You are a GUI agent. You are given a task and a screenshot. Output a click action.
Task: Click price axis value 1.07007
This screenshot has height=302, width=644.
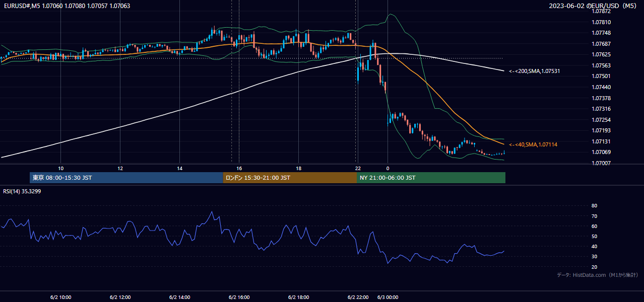pyautogui.click(x=601, y=163)
